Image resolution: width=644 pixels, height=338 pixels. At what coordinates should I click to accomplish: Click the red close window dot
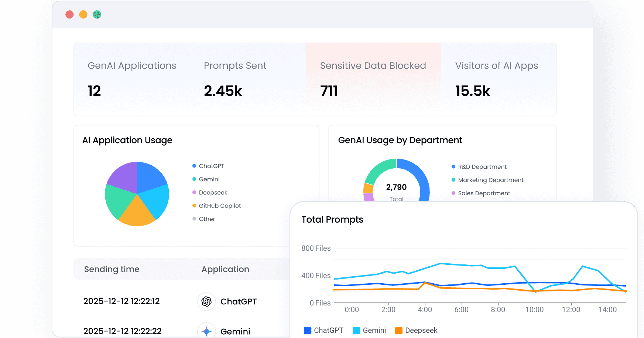click(69, 14)
